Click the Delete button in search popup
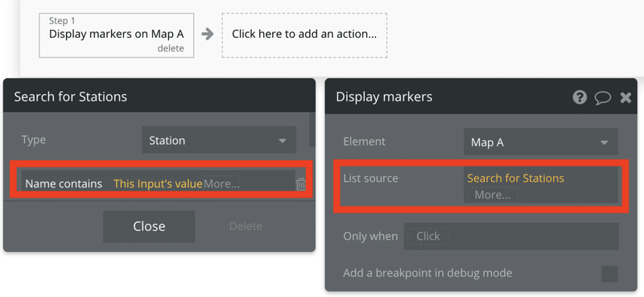The height and width of the screenshot is (297, 644). click(246, 226)
